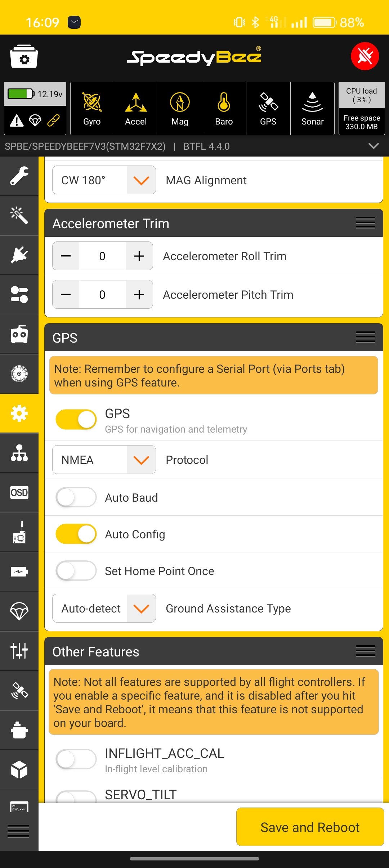Open the Ports plug icon in sidebar
This screenshot has width=389, height=868.
(19, 255)
